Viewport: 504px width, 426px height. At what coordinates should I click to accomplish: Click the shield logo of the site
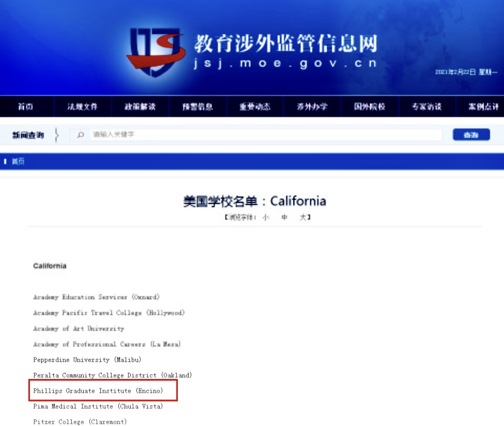tap(156, 52)
